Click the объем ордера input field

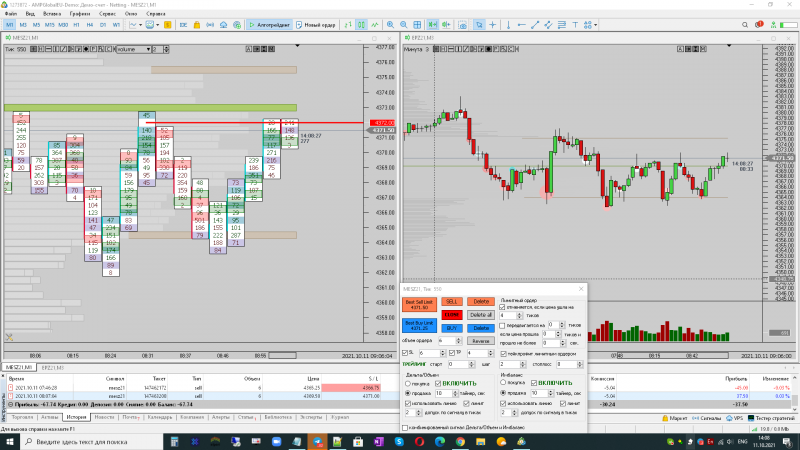[x=449, y=341]
